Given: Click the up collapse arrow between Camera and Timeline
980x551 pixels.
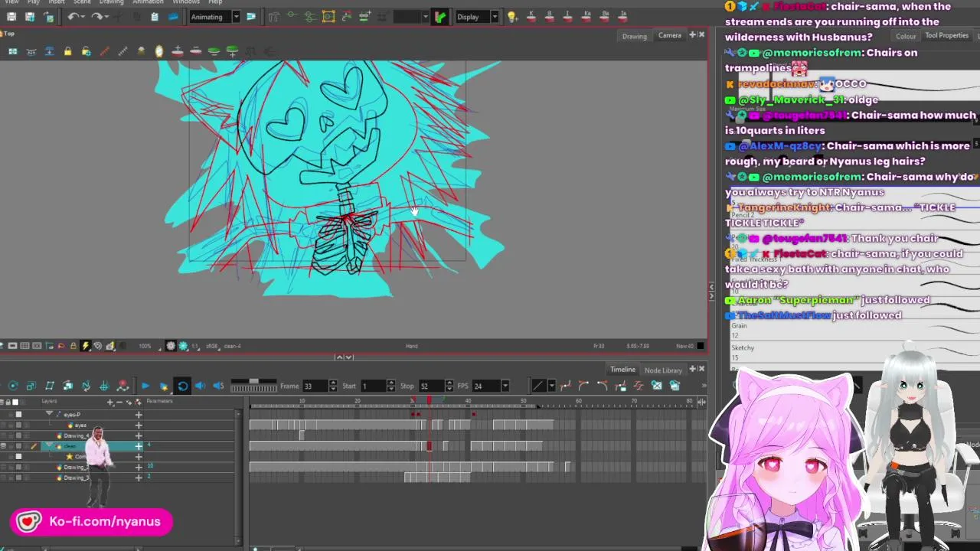Looking at the screenshot, I should 339,357.
